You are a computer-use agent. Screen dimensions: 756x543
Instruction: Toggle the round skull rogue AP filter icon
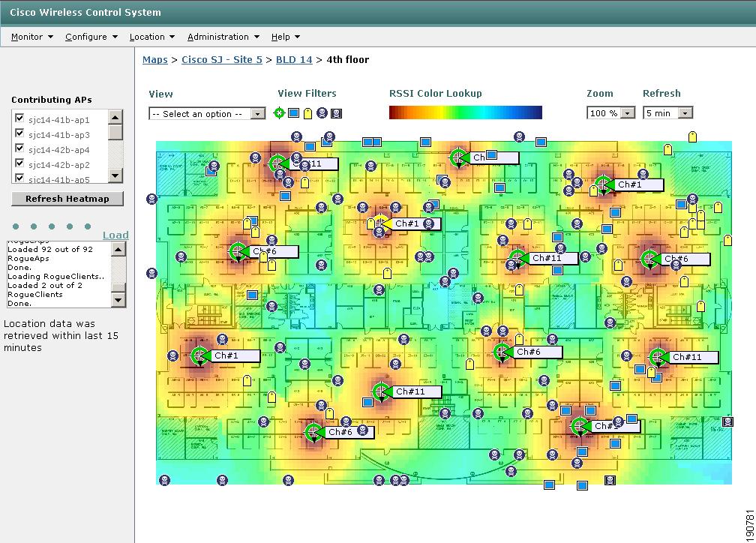coord(322,112)
